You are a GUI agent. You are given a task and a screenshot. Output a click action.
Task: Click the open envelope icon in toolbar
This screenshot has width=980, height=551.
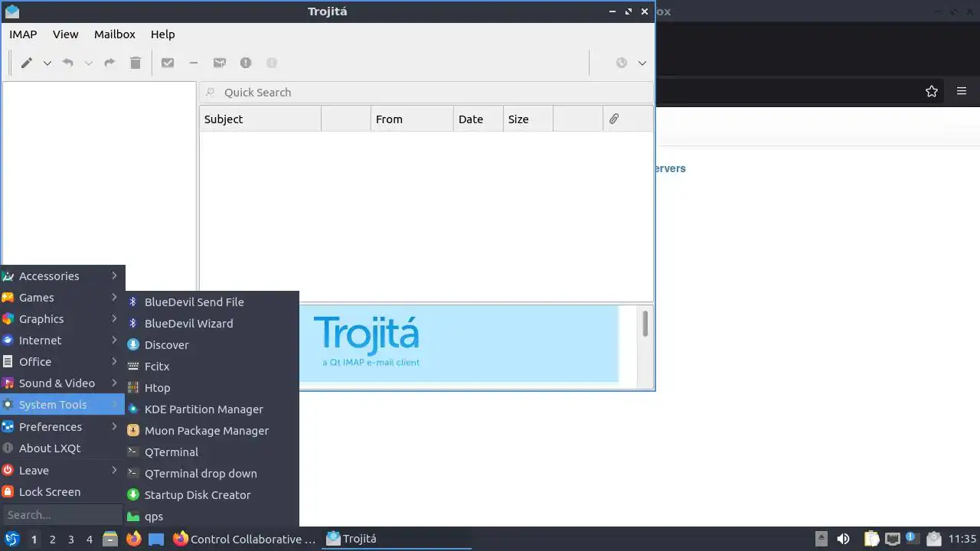(220, 63)
